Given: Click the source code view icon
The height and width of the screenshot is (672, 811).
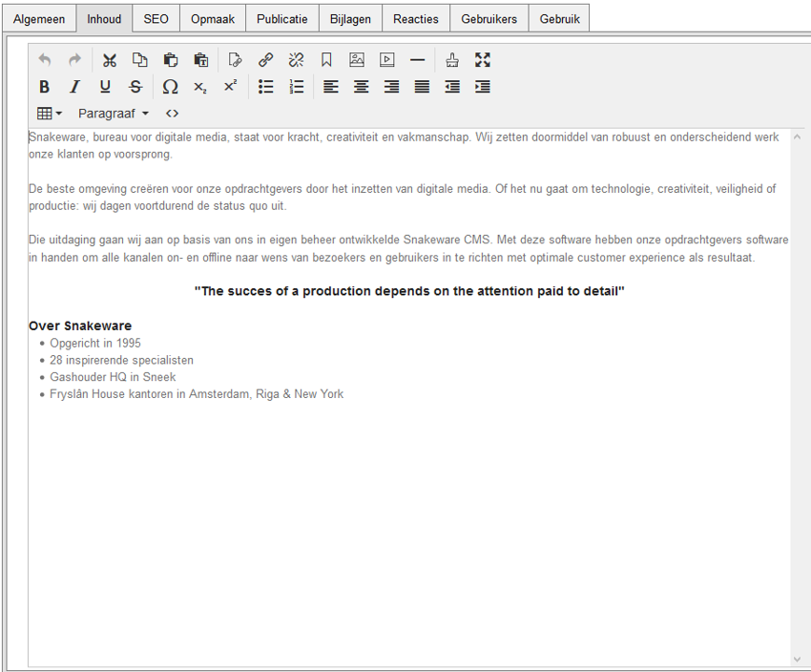Looking at the screenshot, I should (x=172, y=114).
